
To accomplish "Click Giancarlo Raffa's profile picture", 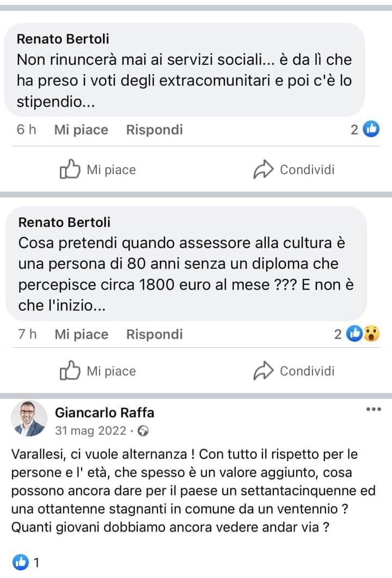I will (x=29, y=419).
